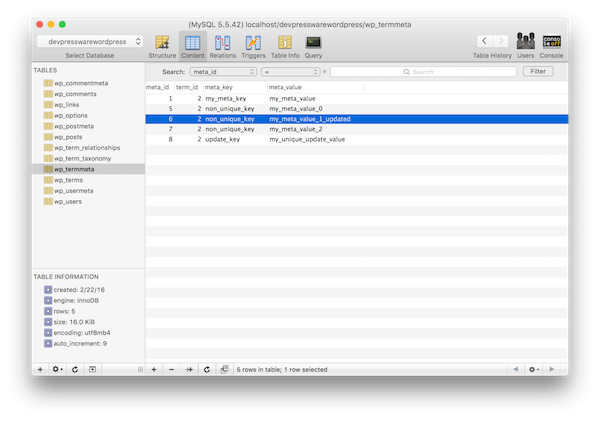Click the encoding: utf8mb4 entry
The height and width of the screenshot is (421, 600).
click(x=77, y=333)
